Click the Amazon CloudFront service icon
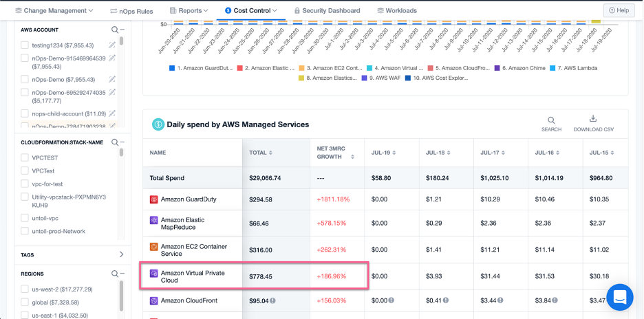 pyautogui.click(x=153, y=301)
